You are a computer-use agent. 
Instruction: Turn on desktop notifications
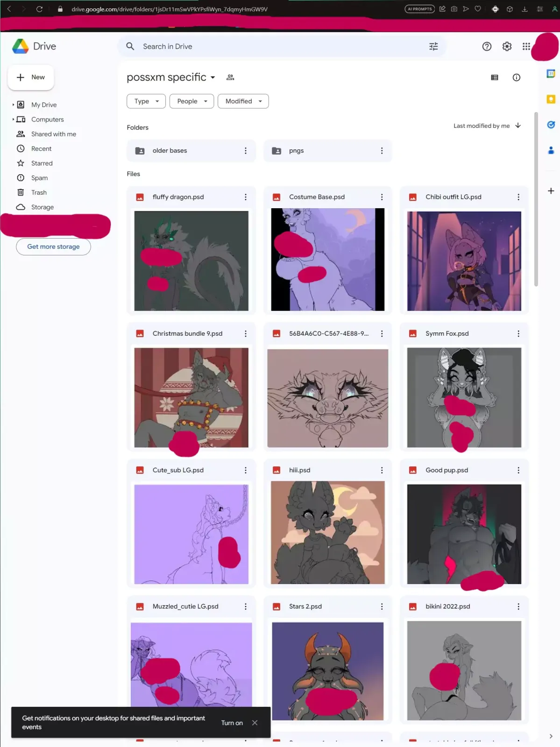[x=232, y=723]
